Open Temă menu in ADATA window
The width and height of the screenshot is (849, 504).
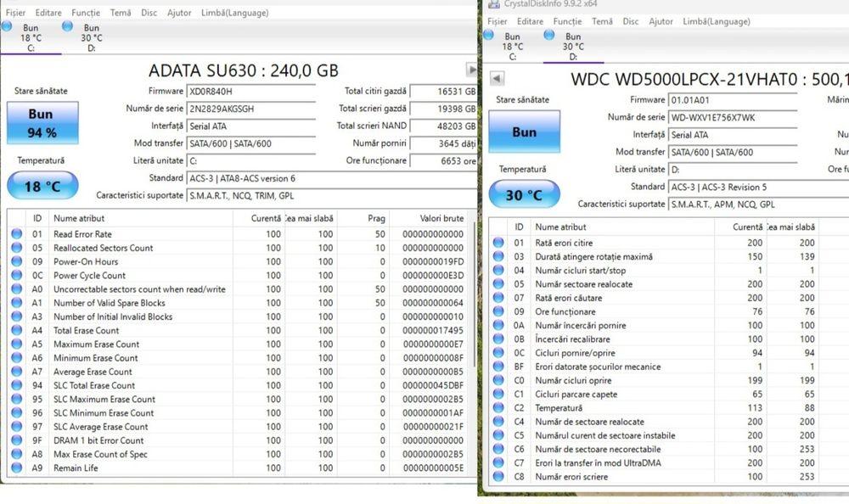click(x=121, y=13)
